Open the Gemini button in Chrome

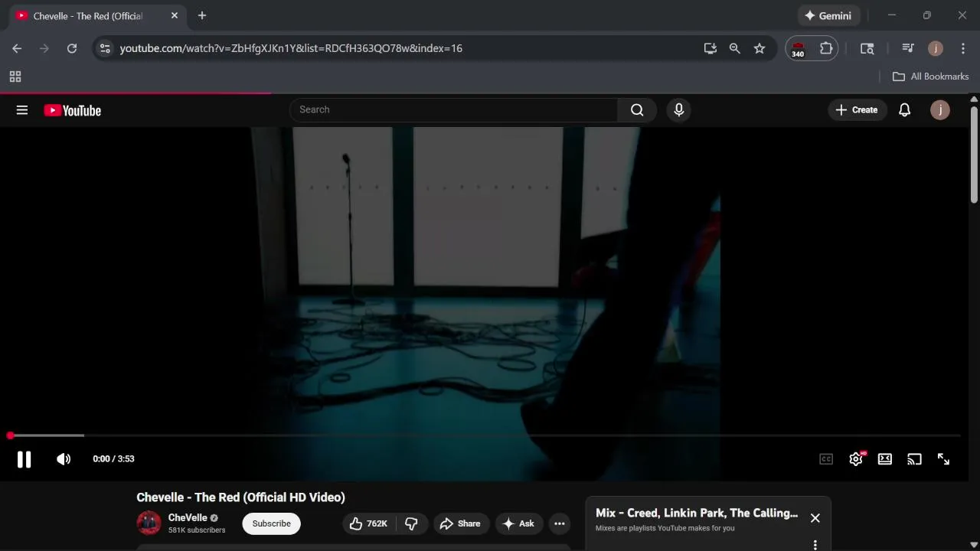point(828,15)
